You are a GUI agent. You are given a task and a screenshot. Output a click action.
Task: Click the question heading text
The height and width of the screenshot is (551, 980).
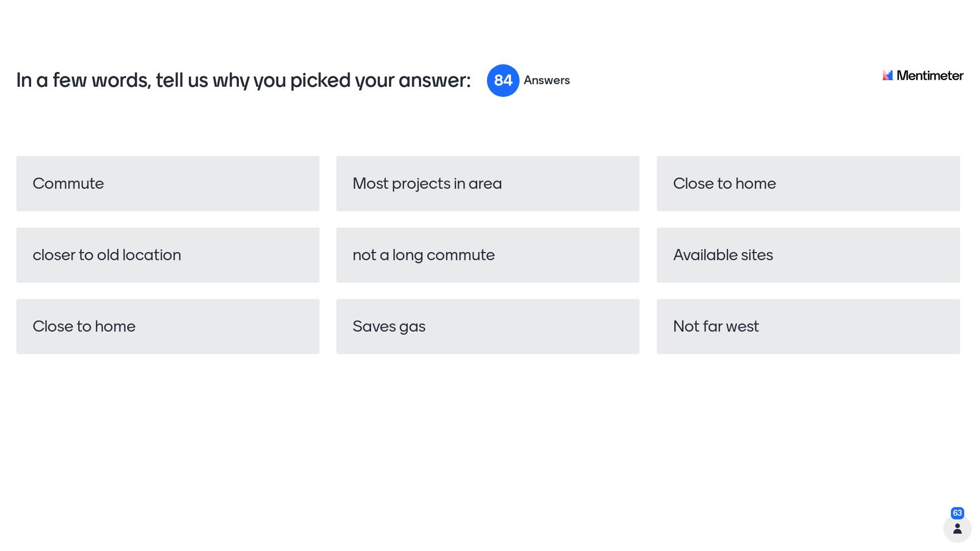pos(243,81)
